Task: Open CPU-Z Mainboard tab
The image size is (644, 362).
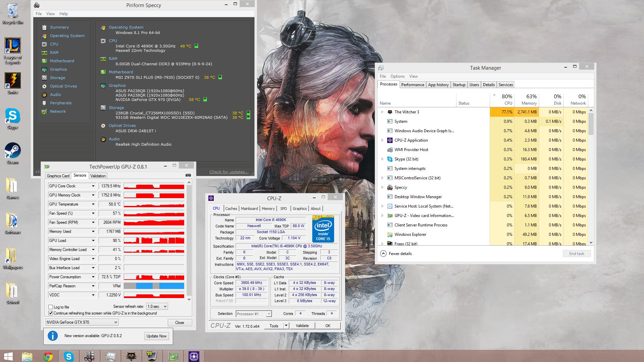Action: (249, 209)
